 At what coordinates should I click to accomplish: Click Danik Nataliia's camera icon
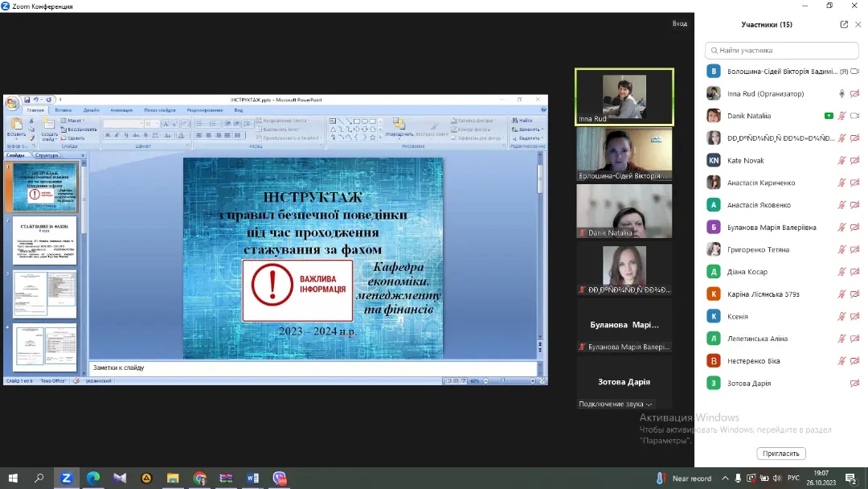855,116
